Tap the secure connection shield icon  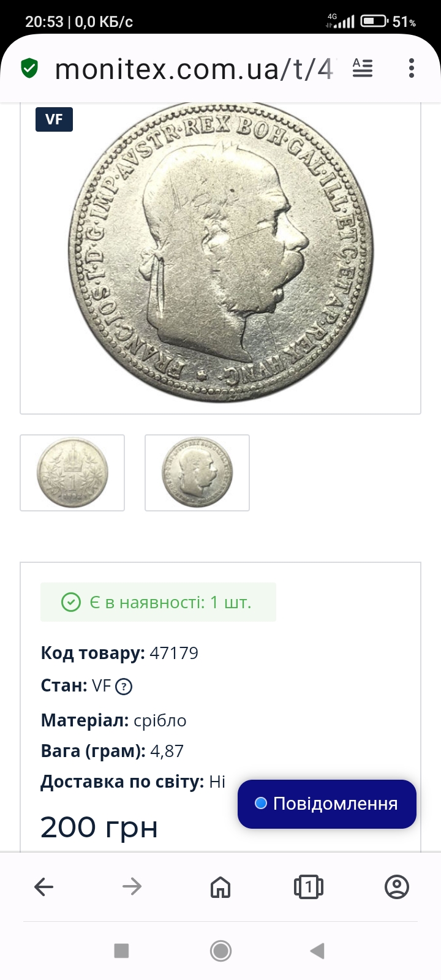[x=29, y=69]
